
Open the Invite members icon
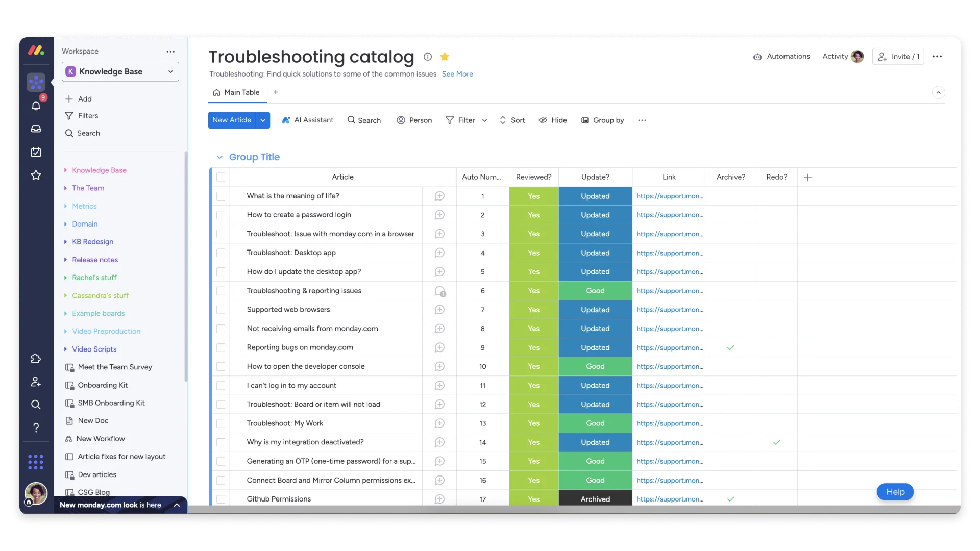click(x=36, y=381)
